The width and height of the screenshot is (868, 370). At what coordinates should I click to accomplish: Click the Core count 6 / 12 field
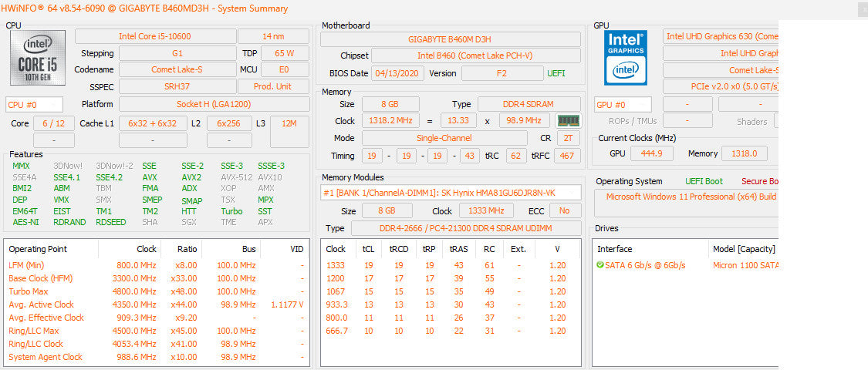pyautogui.click(x=54, y=123)
